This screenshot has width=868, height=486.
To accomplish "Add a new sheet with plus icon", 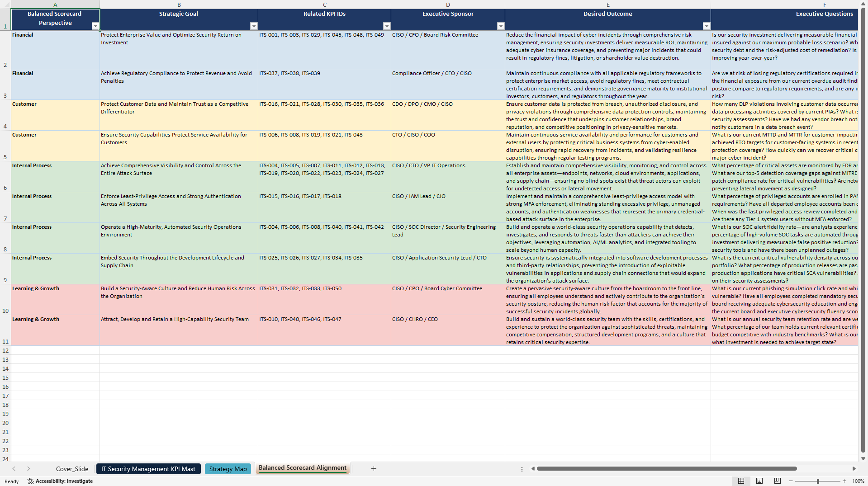I will 374,469.
